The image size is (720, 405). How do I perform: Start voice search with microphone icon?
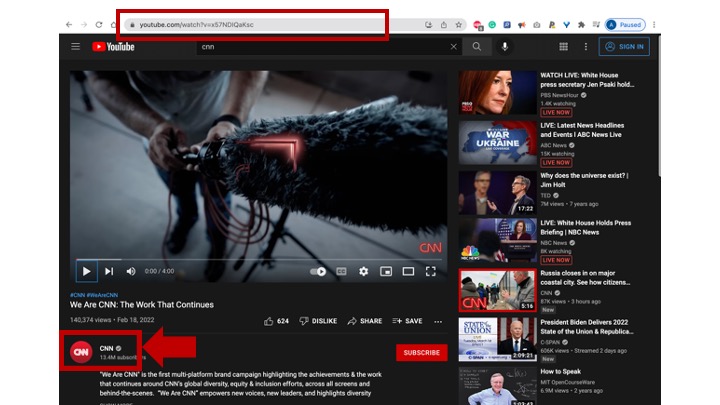pos(505,47)
